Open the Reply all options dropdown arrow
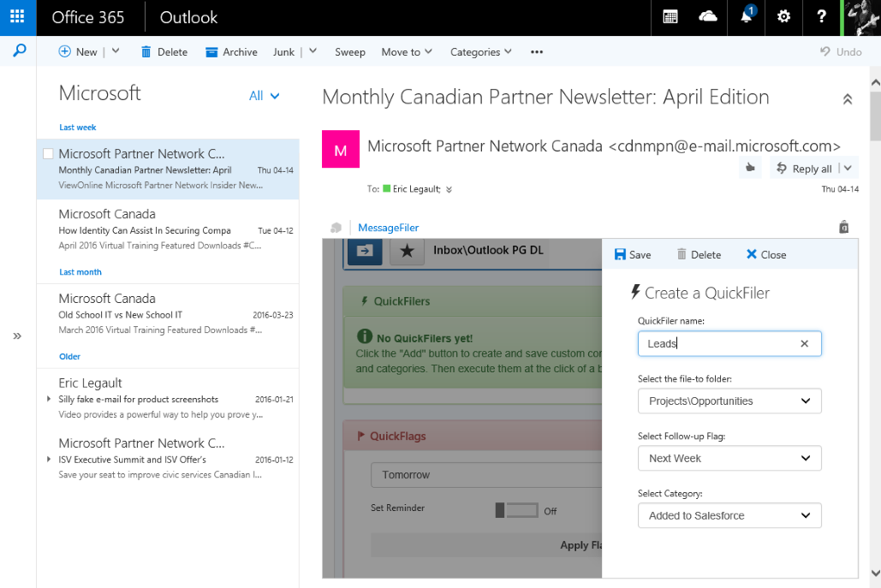 tap(848, 168)
